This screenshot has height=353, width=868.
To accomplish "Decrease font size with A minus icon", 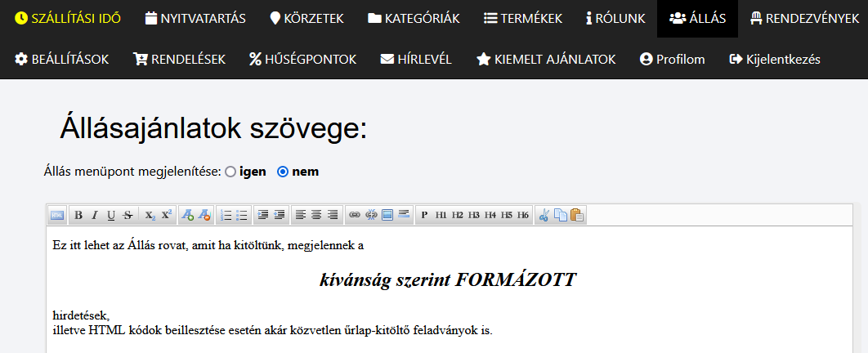I will point(204,215).
